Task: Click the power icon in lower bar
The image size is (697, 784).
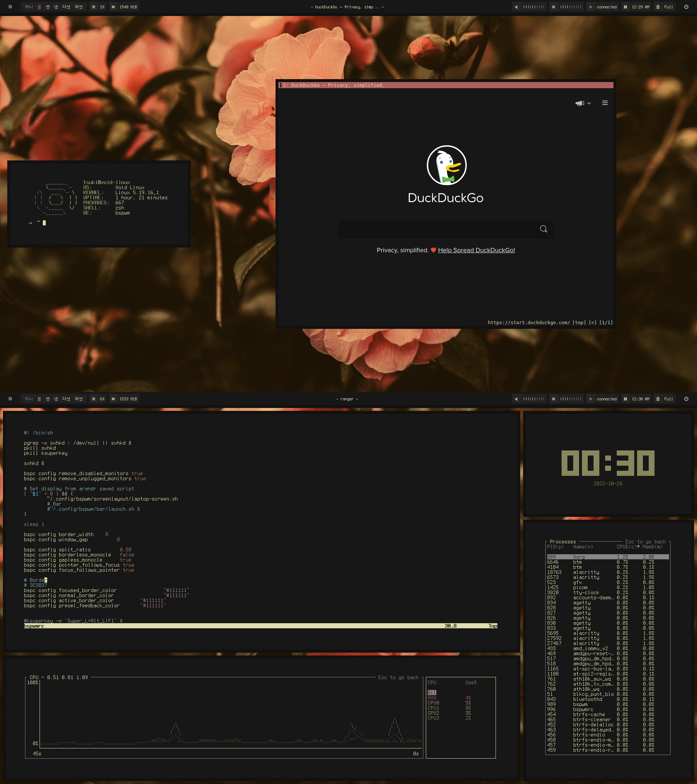Action: click(686, 399)
